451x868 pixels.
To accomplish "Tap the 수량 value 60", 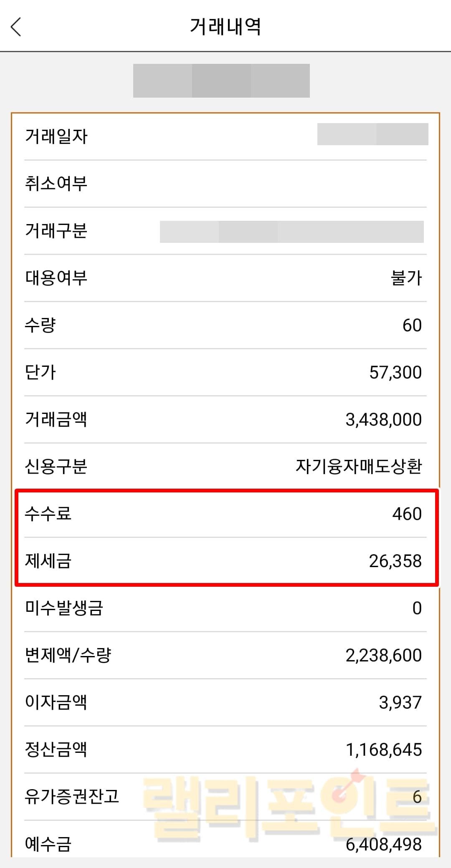I will point(412,325).
